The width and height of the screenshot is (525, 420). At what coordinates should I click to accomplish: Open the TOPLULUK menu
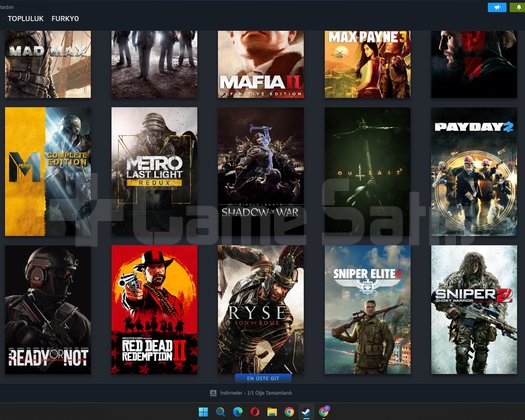pos(26,19)
